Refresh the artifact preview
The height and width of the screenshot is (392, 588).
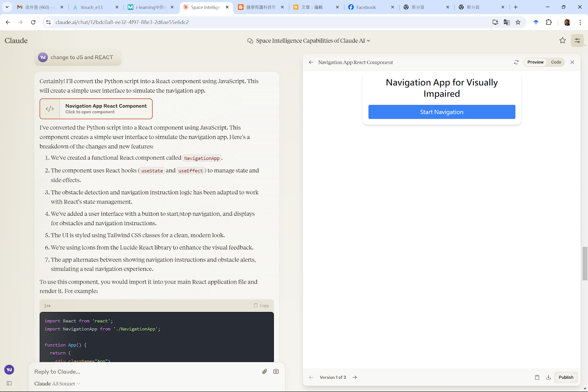coord(516,62)
